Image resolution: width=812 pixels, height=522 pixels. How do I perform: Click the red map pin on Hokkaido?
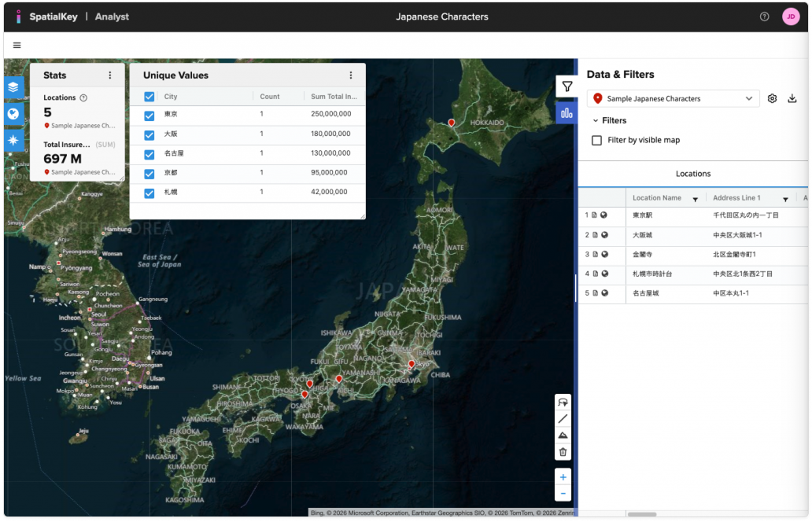[x=452, y=123]
